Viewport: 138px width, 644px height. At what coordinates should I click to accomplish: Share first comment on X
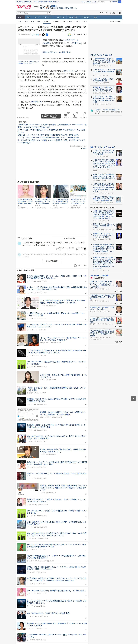tap(85, 249)
